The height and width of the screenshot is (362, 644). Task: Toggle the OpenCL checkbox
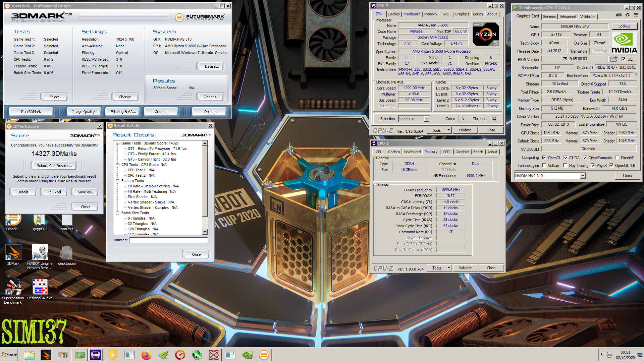[544, 158]
